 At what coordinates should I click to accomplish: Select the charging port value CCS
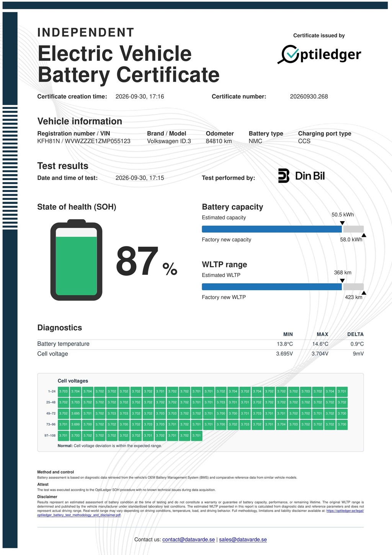(304, 141)
